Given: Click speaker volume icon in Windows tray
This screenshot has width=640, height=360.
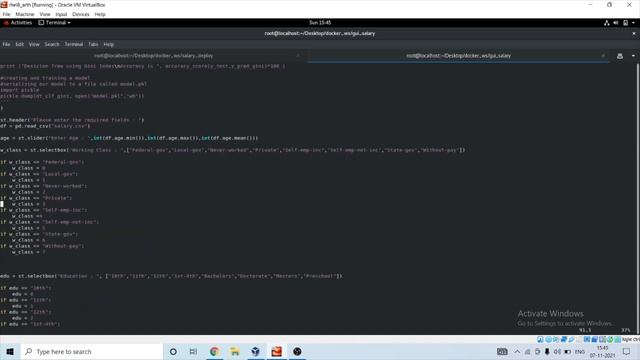Looking at the screenshot, I should [x=557, y=351].
